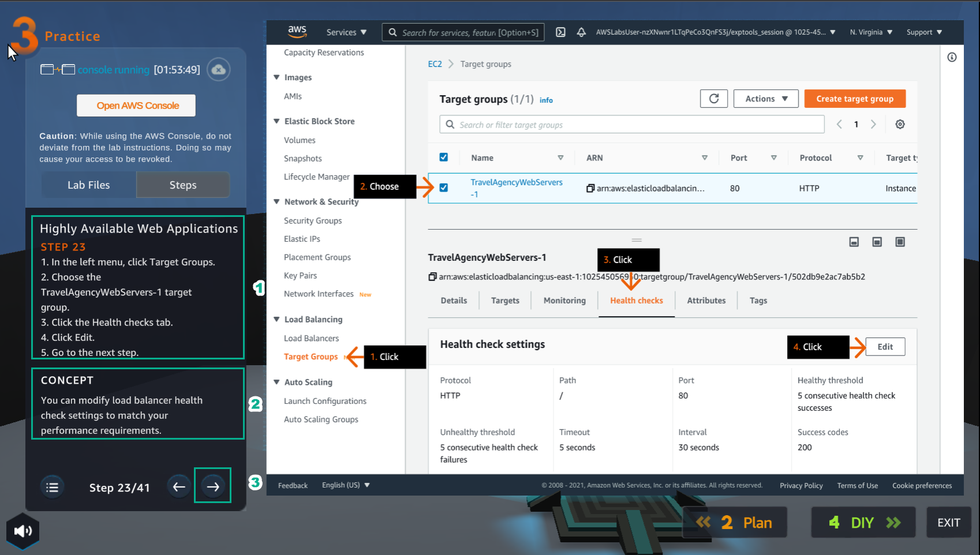Refresh the target groups list
Screen dimensions: 980x555
(714, 99)
